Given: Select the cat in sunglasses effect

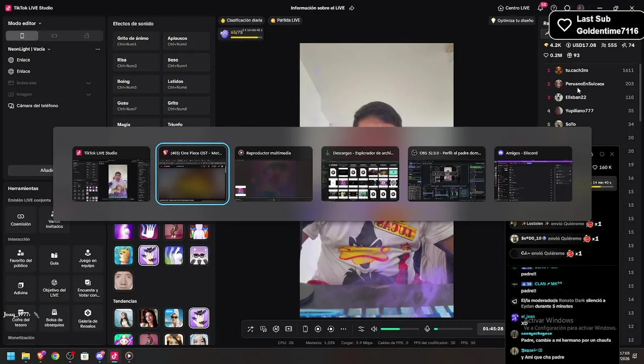Looking at the screenshot, I should pos(199,255).
